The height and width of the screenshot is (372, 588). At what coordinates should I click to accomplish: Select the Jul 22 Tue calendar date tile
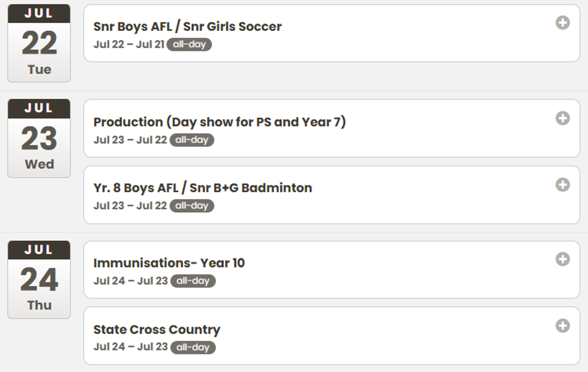(39, 43)
